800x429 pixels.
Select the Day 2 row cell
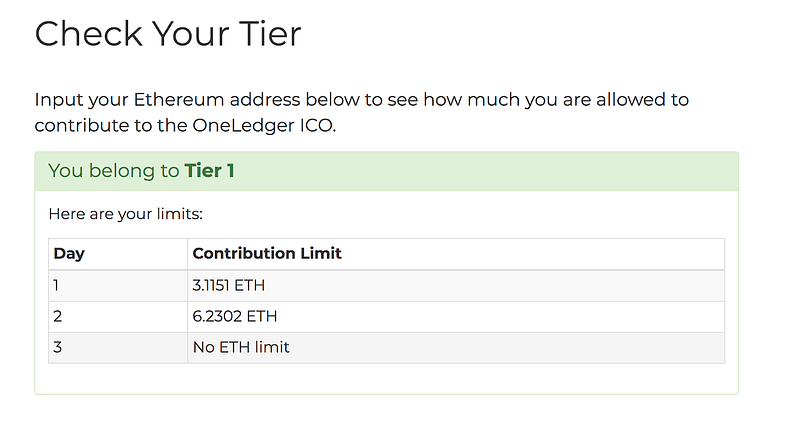(118, 317)
